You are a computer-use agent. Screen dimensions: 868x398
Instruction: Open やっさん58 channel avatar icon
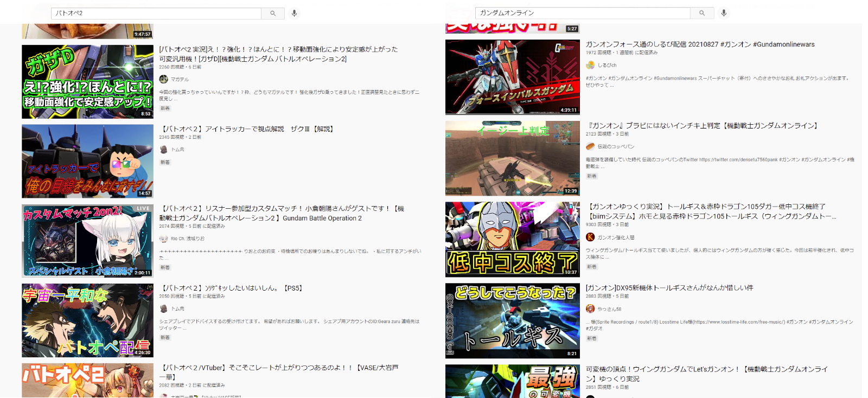(x=590, y=309)
